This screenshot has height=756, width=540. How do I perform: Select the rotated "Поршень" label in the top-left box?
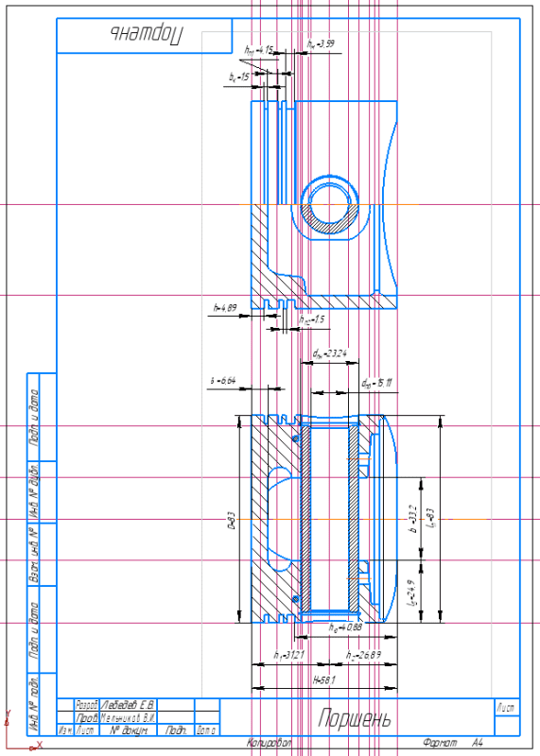[x=147, y=34]
